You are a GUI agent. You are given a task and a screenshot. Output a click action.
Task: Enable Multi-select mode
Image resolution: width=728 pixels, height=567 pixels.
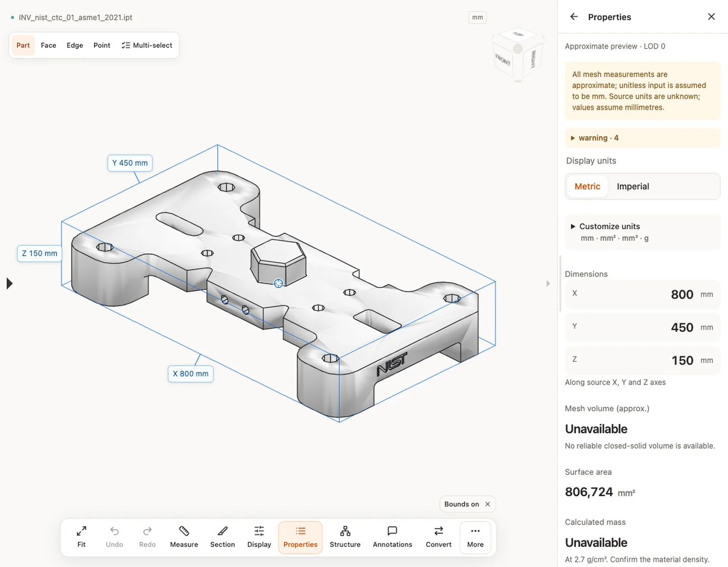pyautogui.click(x=147, y=46)
